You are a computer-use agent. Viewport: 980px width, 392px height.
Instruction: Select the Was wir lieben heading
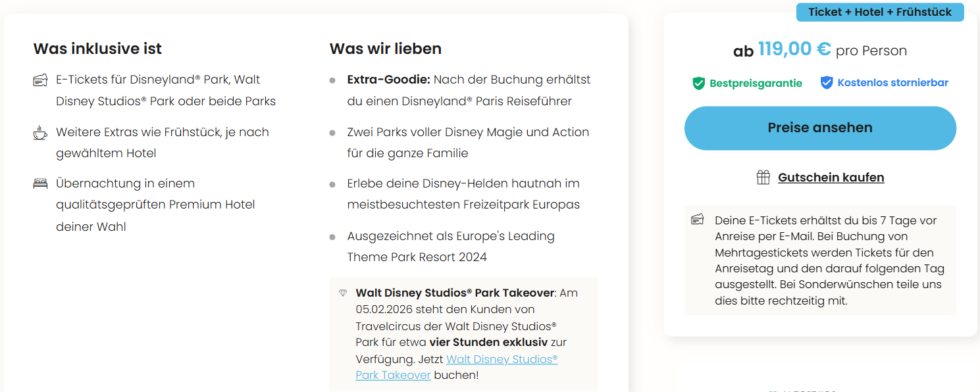pos(385,49)
